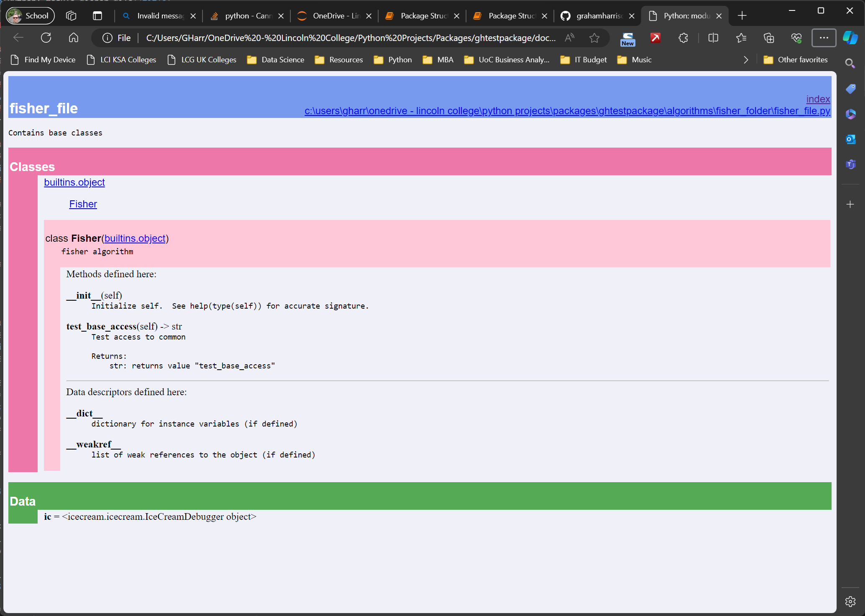Open sidebar Teams icon
Screen dimensions: 865x616
[x=850, y=164]
